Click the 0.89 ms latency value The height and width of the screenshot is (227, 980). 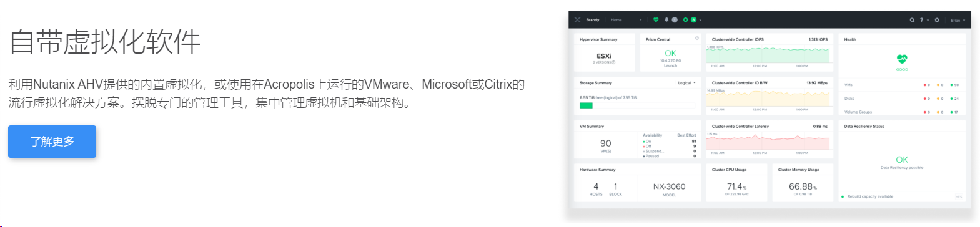tap(820, 127)
